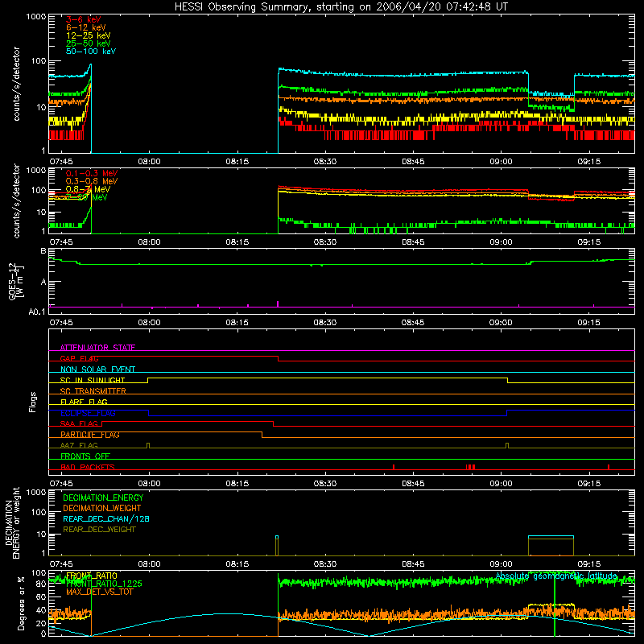
Task: Click the "08:15" tick below the keV panel
Action: (237, 162)
